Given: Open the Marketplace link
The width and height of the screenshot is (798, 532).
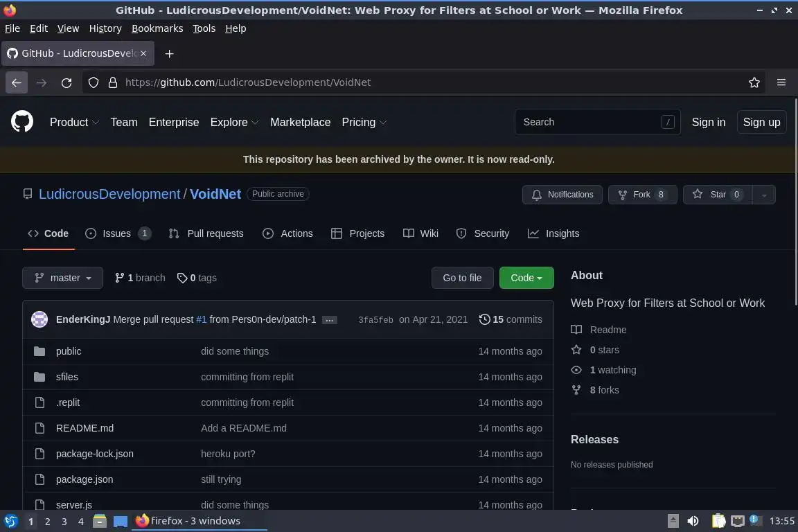Looking at the screenshot, I should tap(300, 122).
